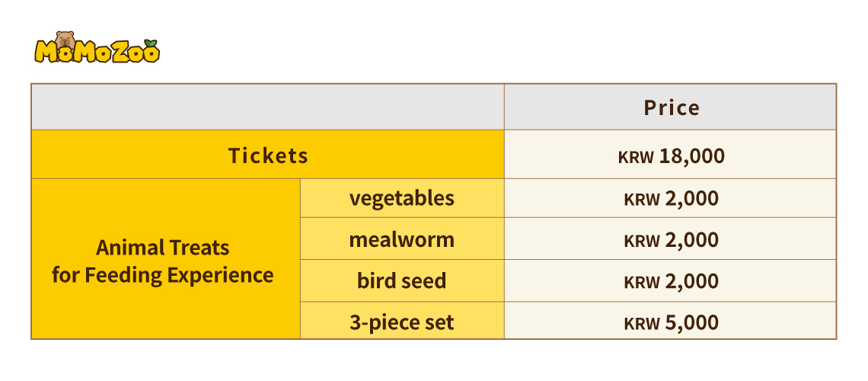Click the empty gray header cell
This screenshot has height=381, width=868.
coord(268,107)
